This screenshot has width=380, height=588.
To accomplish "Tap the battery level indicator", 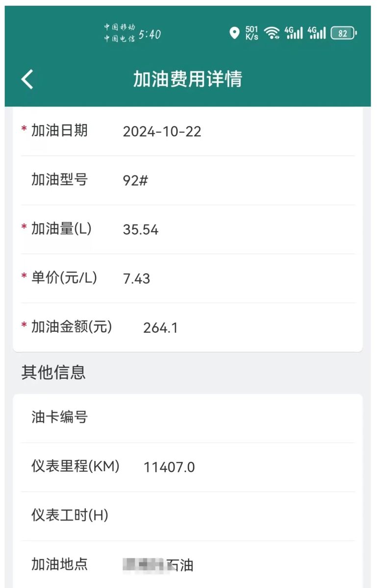I will (344, 33).
